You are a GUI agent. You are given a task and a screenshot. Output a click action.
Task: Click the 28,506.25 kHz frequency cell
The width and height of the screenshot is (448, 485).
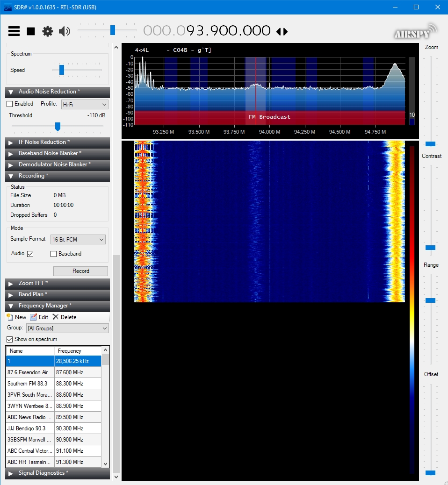(78, 361)
